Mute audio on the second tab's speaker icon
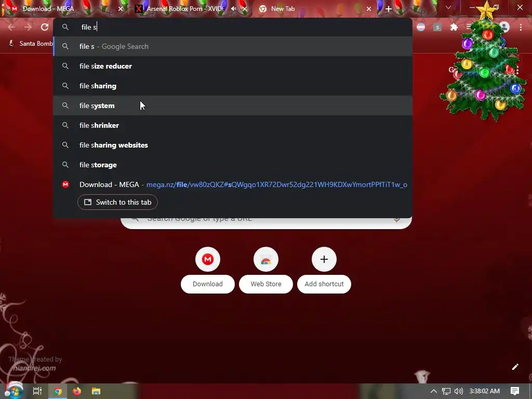This screenshot has width=532, height=399. [233, 9]
